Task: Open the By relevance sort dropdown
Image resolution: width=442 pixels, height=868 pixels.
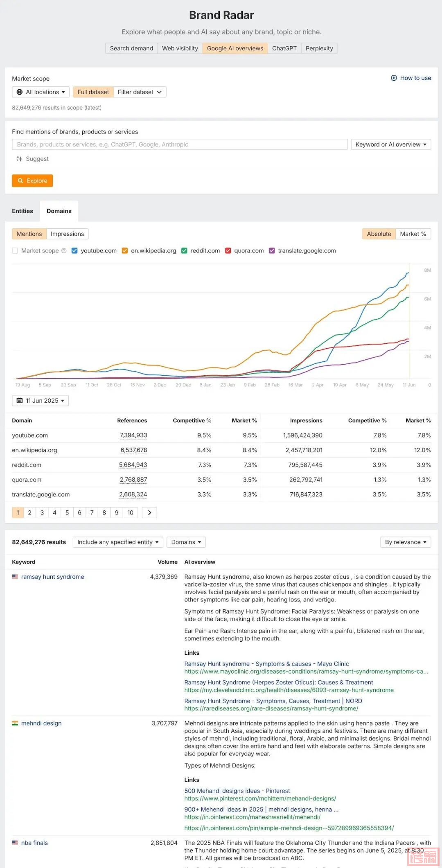Action: click(x=405, y=542)
